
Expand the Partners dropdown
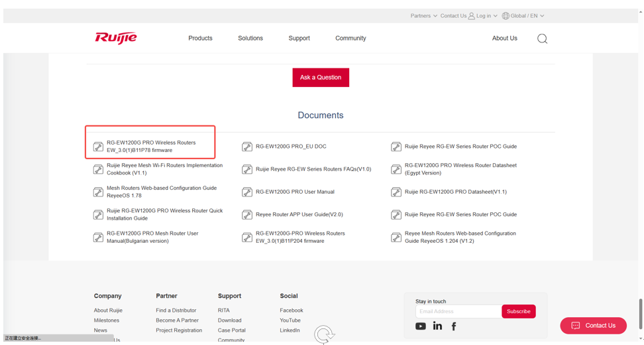[423, 16]
